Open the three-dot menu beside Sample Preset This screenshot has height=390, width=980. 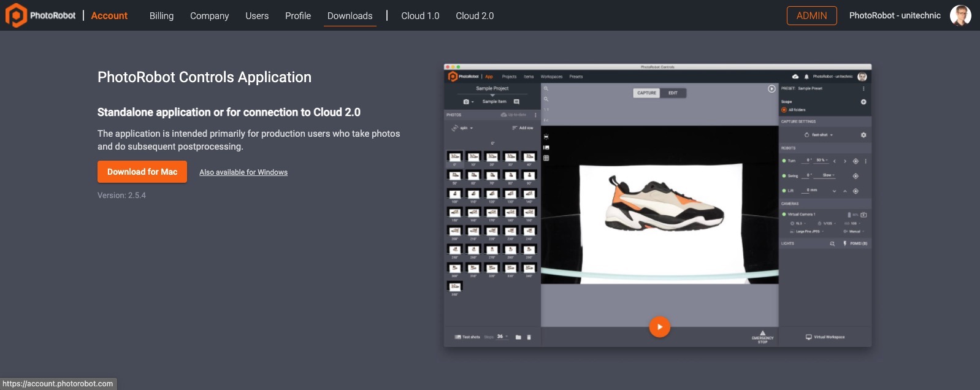863,88
